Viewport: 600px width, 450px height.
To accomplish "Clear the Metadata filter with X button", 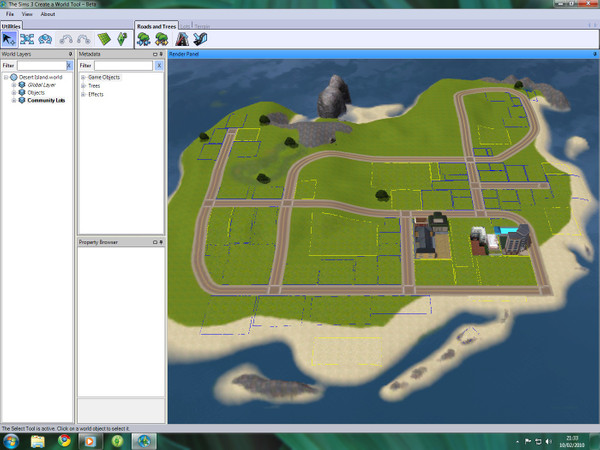I will click(x=160, y=65).
